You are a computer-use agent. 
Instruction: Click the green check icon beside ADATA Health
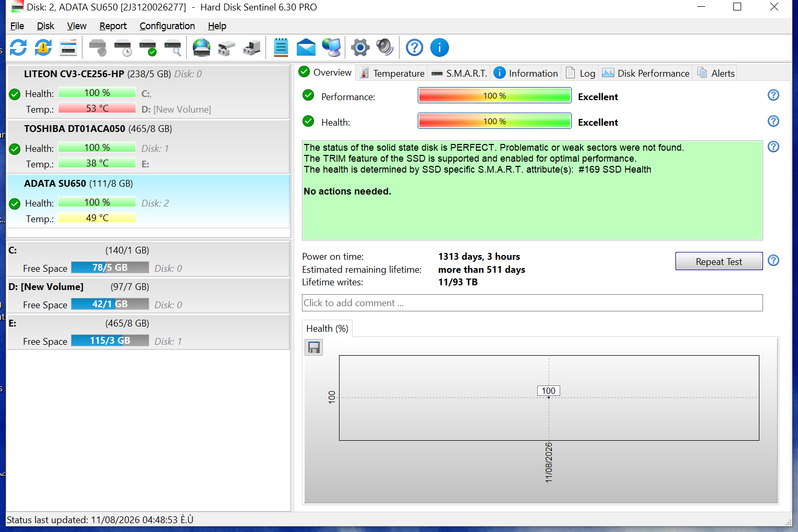click(x=15, y=204)
